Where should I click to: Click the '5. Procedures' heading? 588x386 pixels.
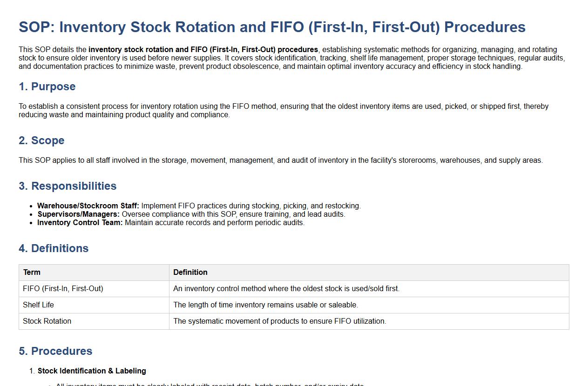[55, 351]
